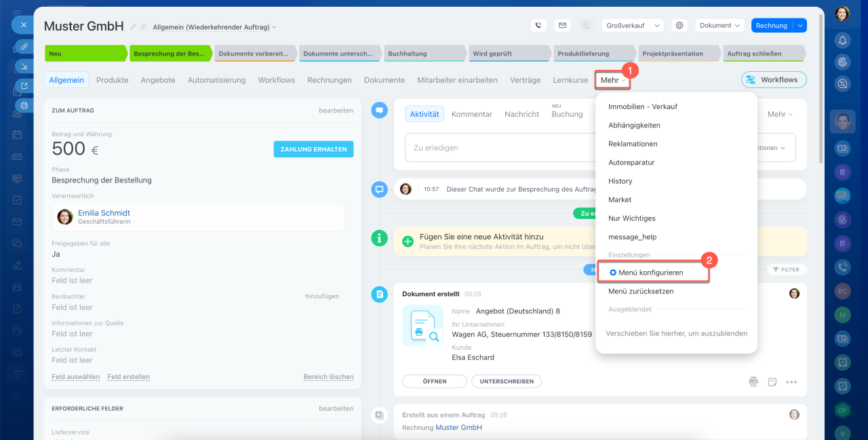The image size is (868, 440).
Task: Click the ZAHLUNG ERHALTEN button
Action: [x=313, y=149]
